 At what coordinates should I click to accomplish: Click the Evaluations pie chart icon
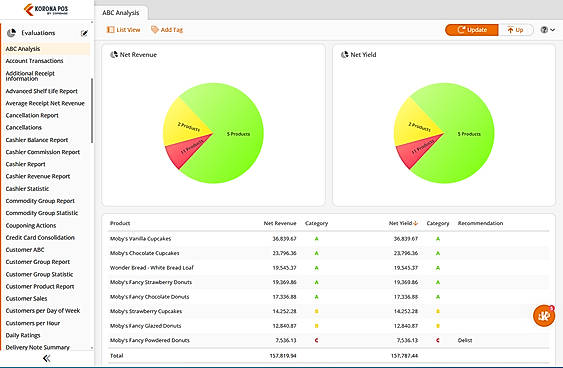pyautogui.click(x=11, y=33)
